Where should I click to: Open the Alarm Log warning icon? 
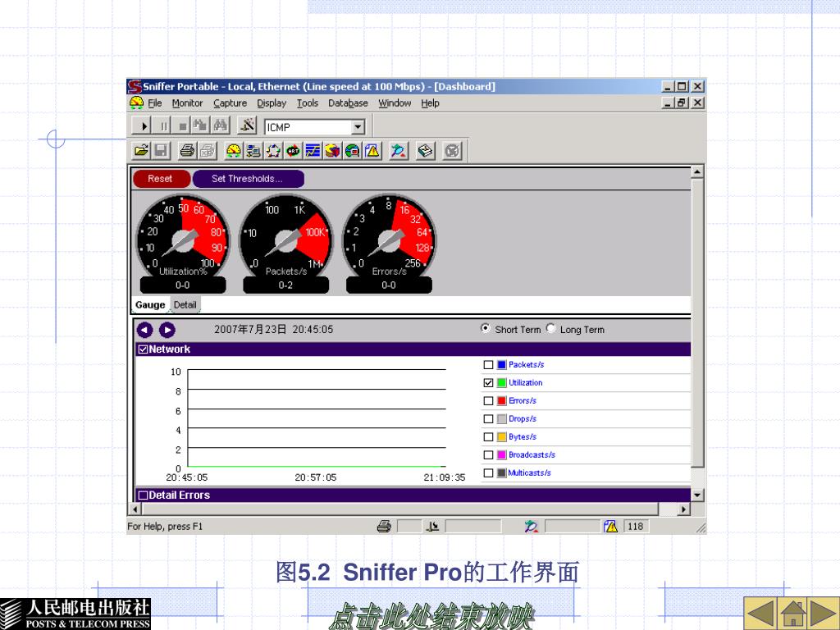pyautogui.click(x=372, y=151)
